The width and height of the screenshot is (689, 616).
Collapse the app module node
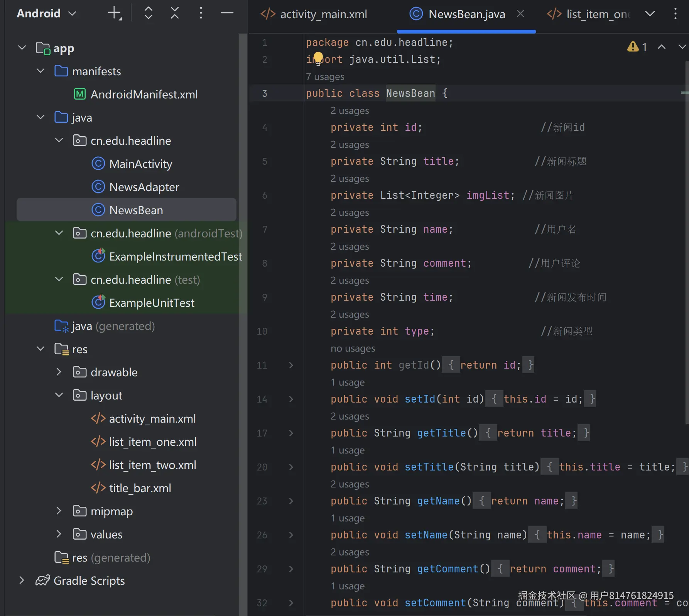[22, 48]
